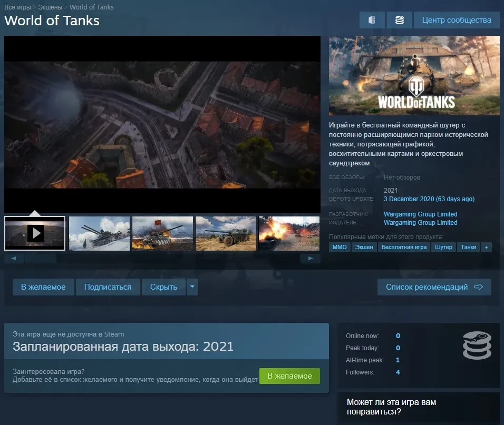Image resolution: width=504 pixels, height=425 pixels.
Task: Open Список рекомендаций queue button
Action: pos(434,287)
